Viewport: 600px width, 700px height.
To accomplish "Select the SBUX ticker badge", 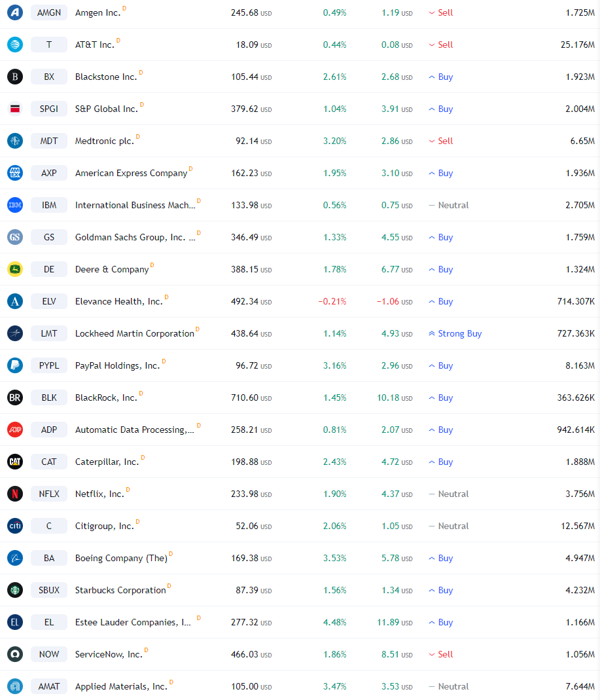I will 49,590.
